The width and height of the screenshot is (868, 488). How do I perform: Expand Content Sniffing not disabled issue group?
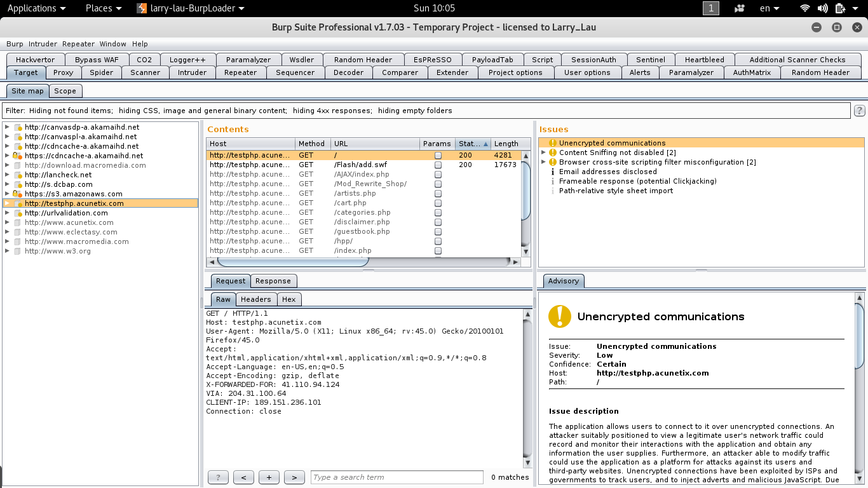pos(543,152)
